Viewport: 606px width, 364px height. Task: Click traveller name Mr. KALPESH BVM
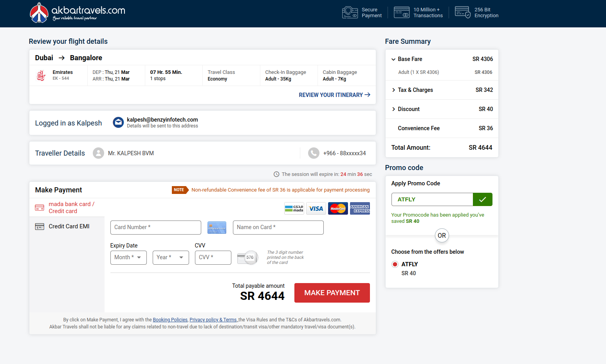click(x=131, y=153)
